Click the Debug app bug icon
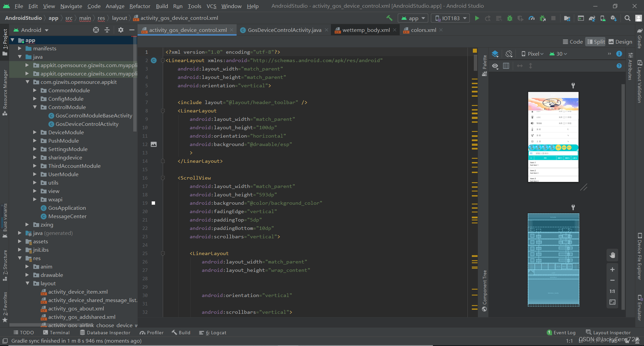This screenshot has height=346, width=644. pyautogui.click(x=509, y=18)
